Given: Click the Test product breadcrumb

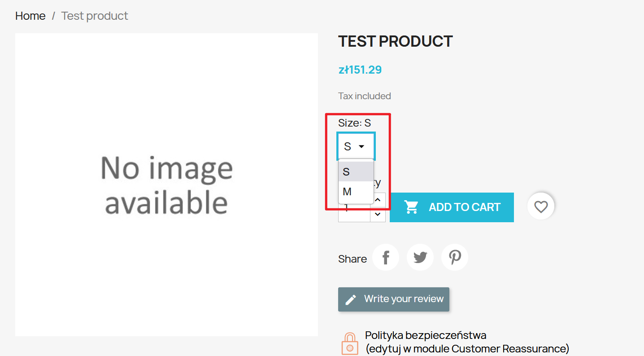Looking at the screenshot, I should tap(95, 16).
